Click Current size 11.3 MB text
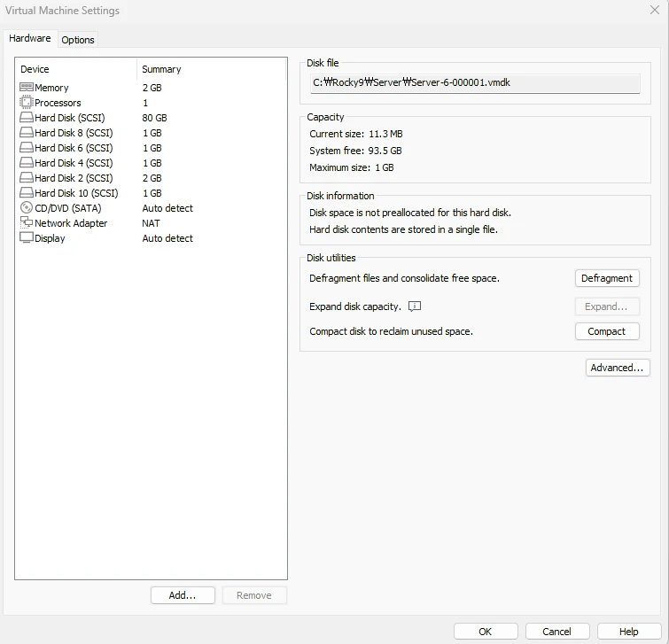Screen dimensions: 669x644 pyautogui.click(x=356, y=134)
